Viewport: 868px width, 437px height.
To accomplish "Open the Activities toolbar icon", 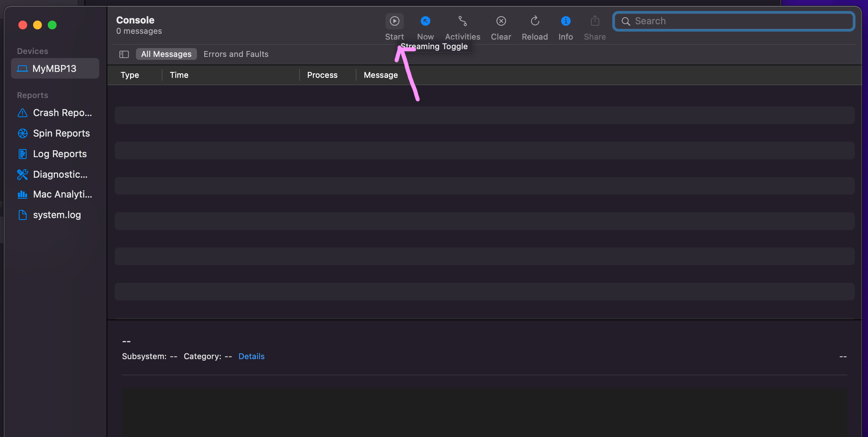I will click(x=462, y=21).
